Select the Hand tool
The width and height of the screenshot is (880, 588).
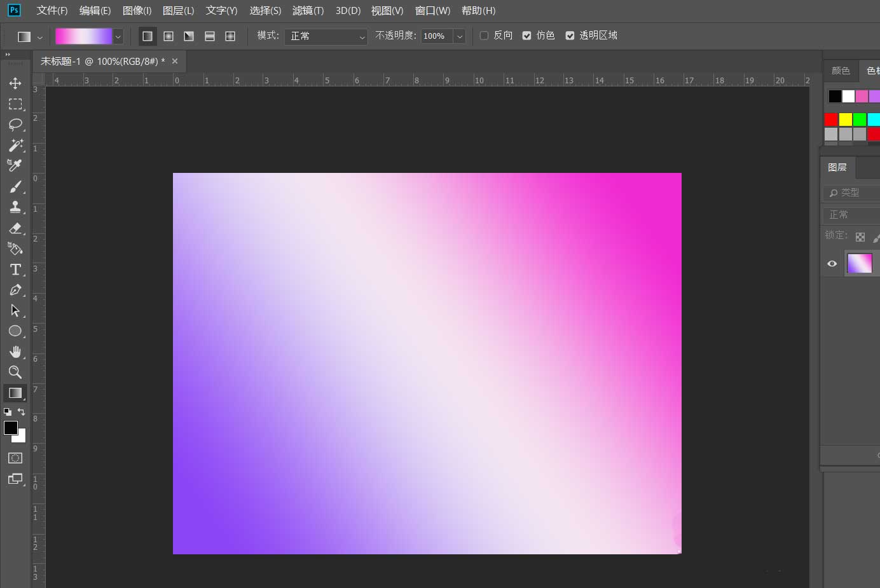click(15, 352)
